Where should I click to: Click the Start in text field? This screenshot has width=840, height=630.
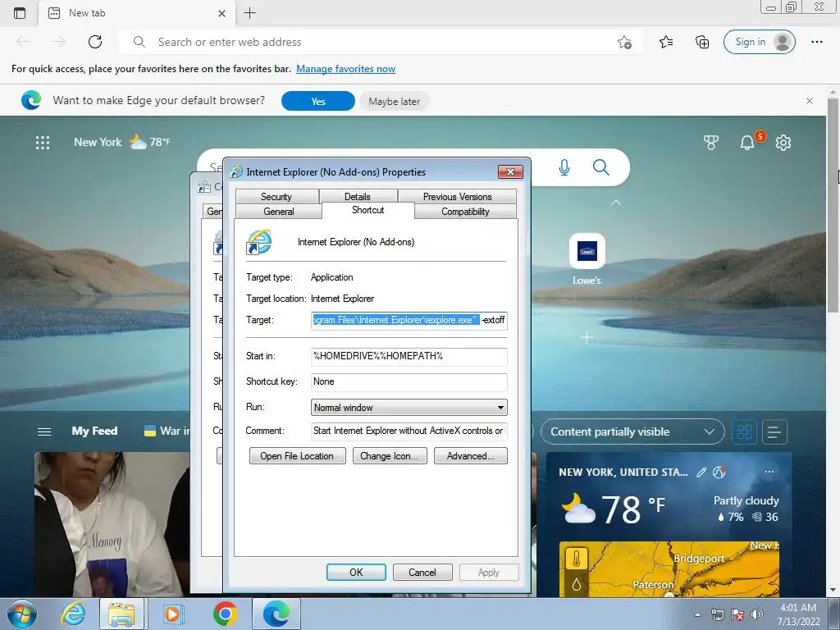pos(409,356)
